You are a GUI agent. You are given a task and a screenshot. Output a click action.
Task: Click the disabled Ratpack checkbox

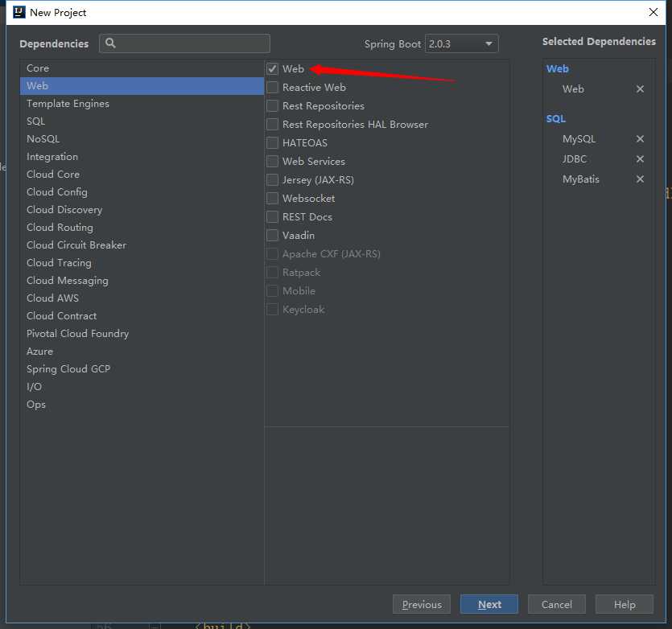(273, 273)
